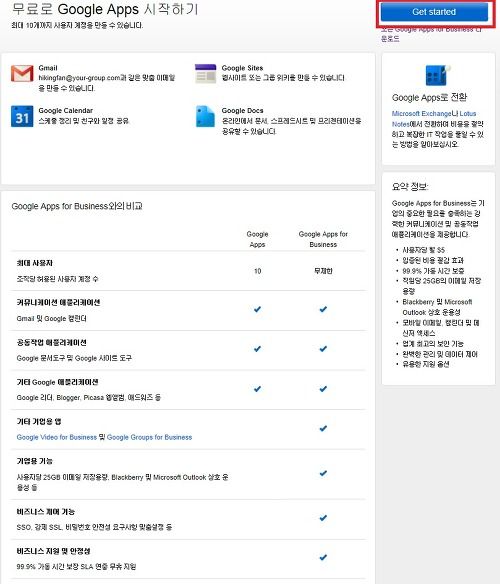Click the Google Apps column header
The image size is (500, 584).
tap(257, 239)
